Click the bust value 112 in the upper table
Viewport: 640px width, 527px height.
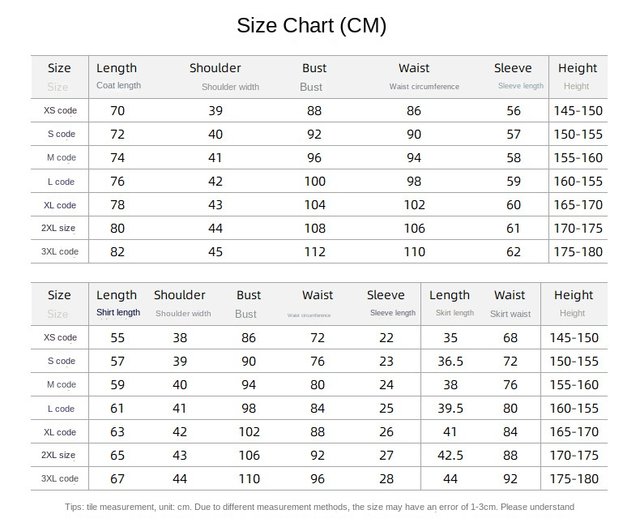click(x=314, y=251)
